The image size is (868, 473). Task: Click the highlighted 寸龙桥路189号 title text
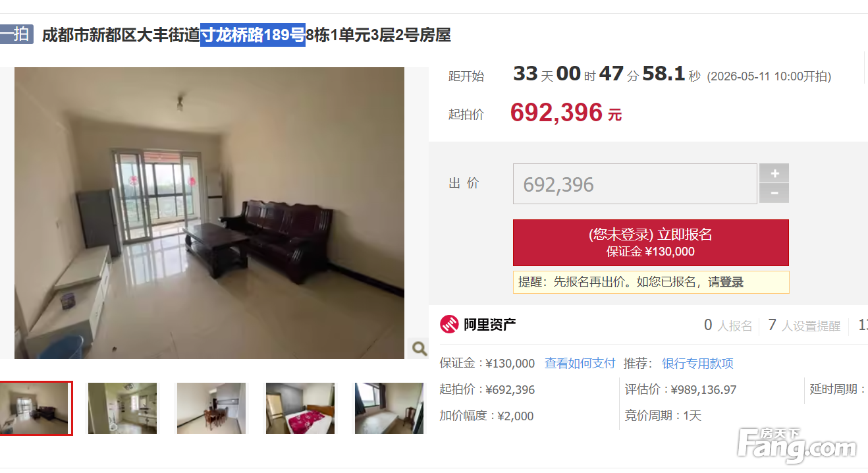pyautogui.click(x=253, y=35)
